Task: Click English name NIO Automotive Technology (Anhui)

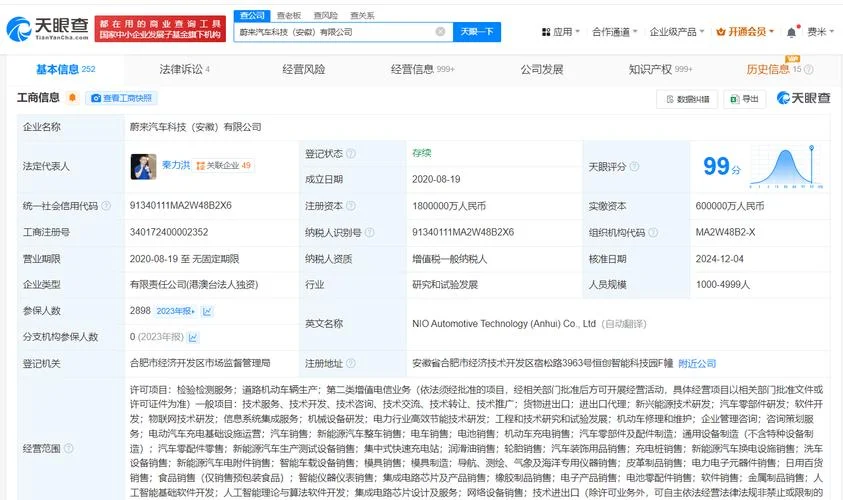Action: point(504,324)
